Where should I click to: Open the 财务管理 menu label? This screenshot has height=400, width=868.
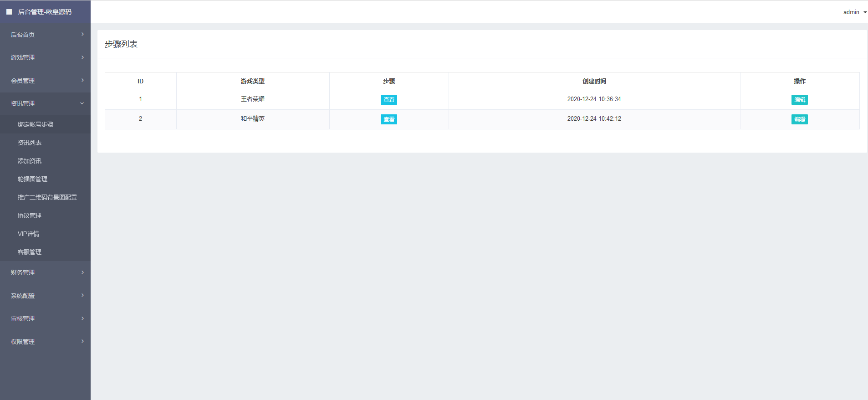coord(23,272)
